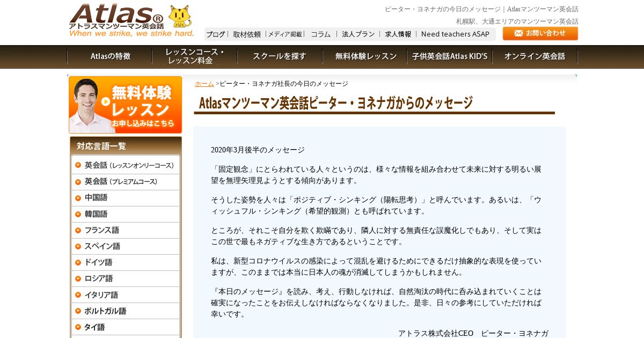Open 無料体験レッスン menu

(x=365, y=56)
